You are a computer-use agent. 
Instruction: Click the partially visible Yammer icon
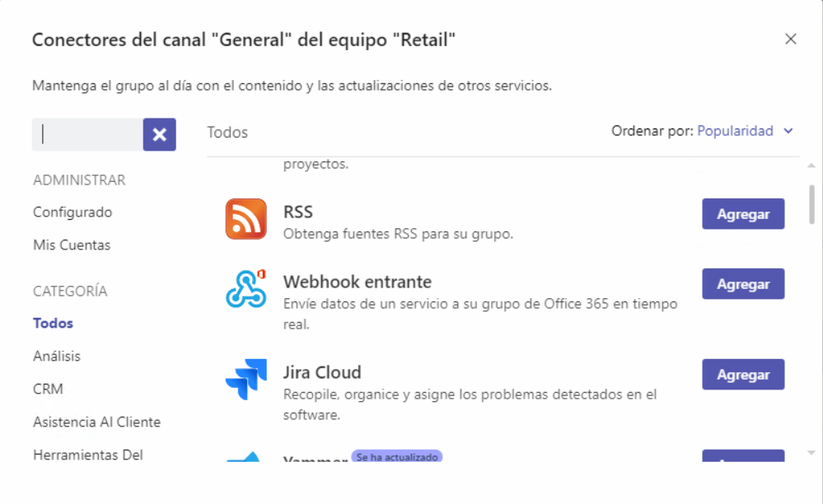tap(245, 456)
